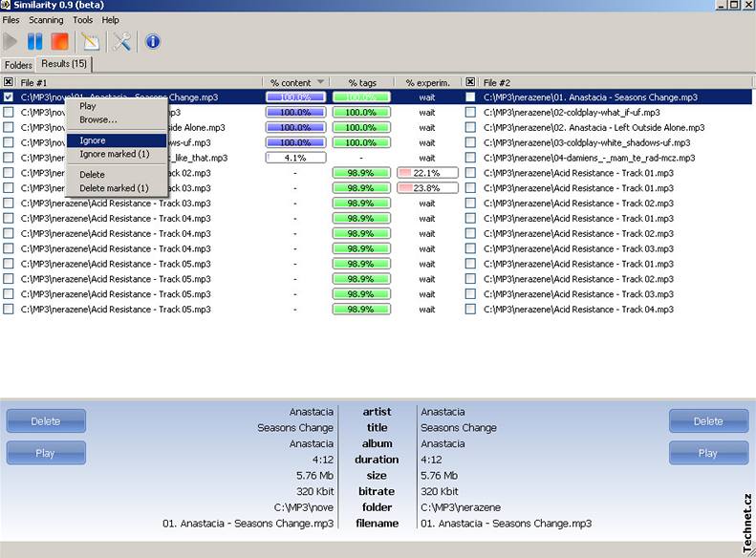Click the start scan play icon
The height and width of the screenshot is (558, 756).
(x=11, y=41)
